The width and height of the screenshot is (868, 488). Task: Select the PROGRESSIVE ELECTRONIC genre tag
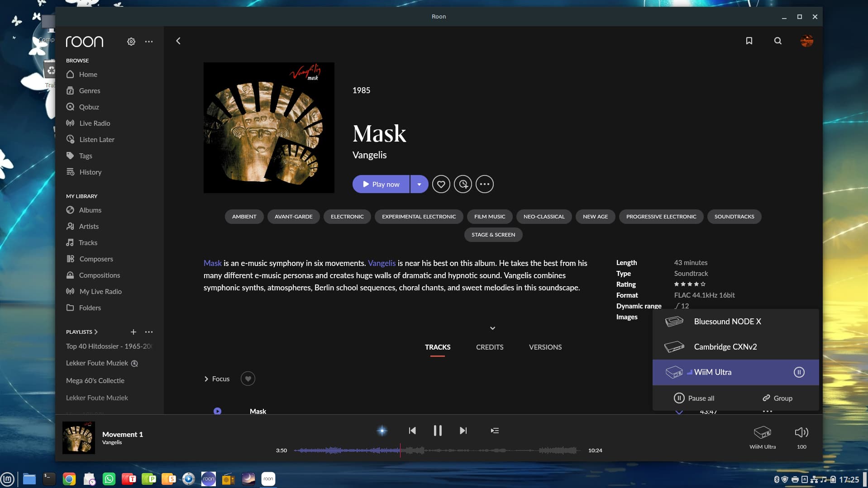(661, 217)
